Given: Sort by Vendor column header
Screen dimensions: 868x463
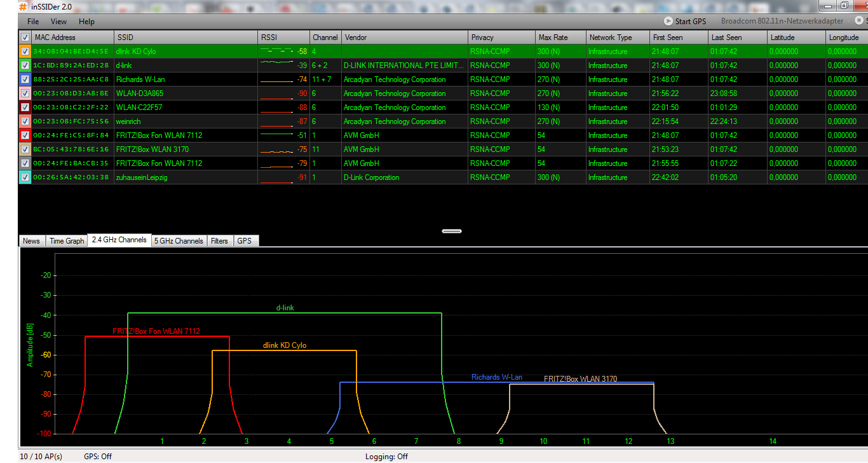Looking at the screenshot, I should [405, 38].
